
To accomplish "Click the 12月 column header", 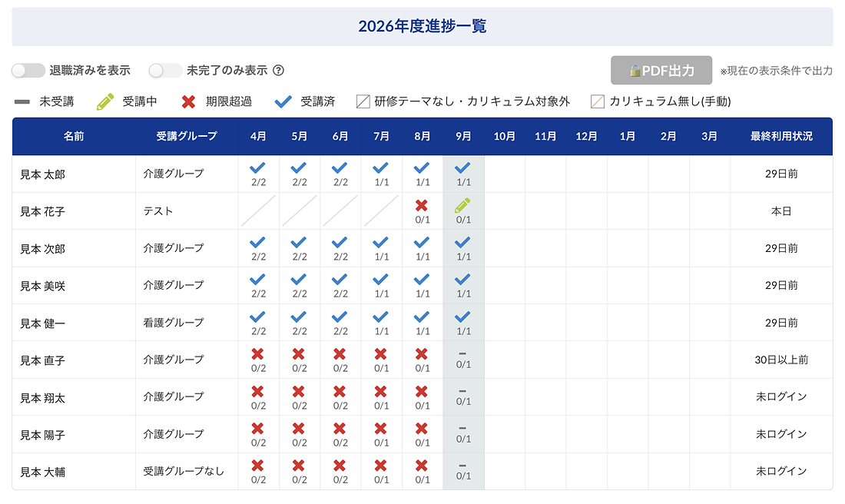I will tap(586, 137).
